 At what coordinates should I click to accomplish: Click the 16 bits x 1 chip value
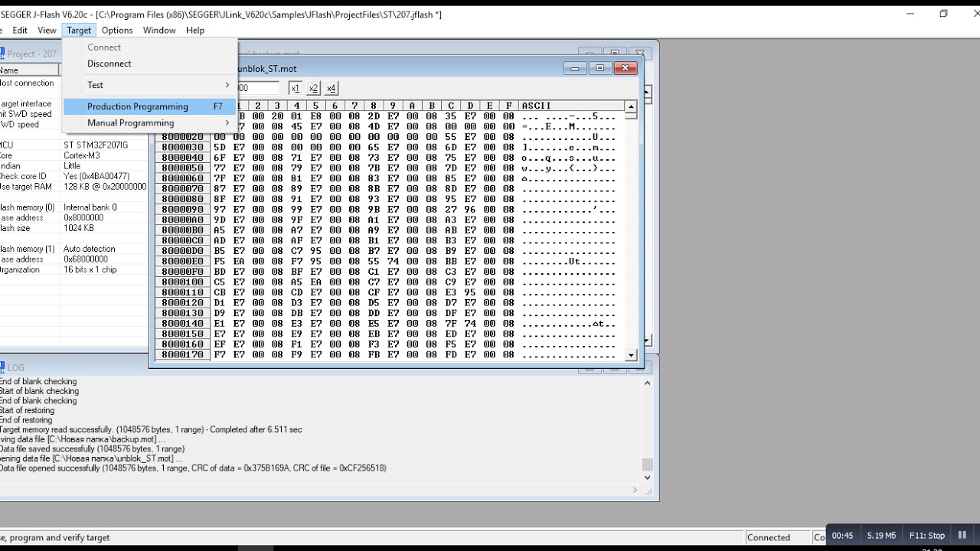[90, 269]
